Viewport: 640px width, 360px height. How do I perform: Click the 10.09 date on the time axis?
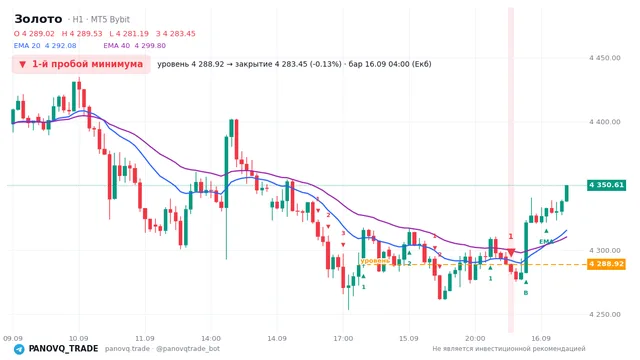coord(78,338)
